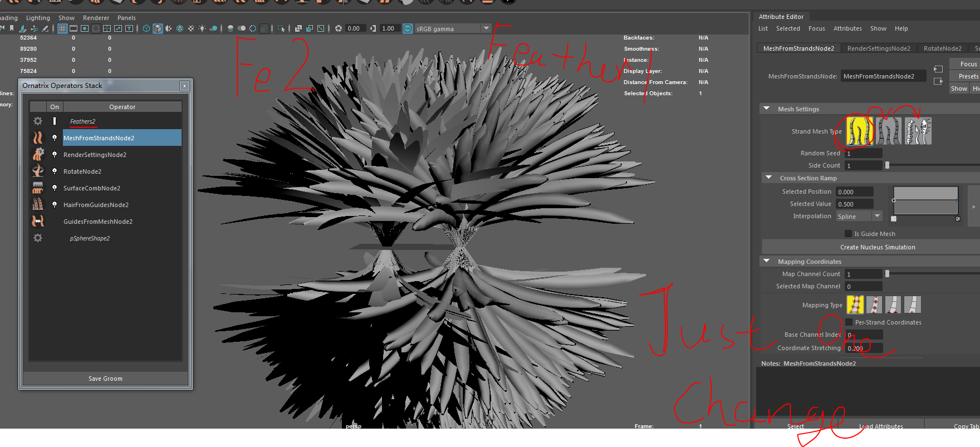Image resolution: width=980 pixels, height=447 pixels.
Task: Toggle the RenderSettingsNode2 lightbulb on/off
Action: point(55,155)
